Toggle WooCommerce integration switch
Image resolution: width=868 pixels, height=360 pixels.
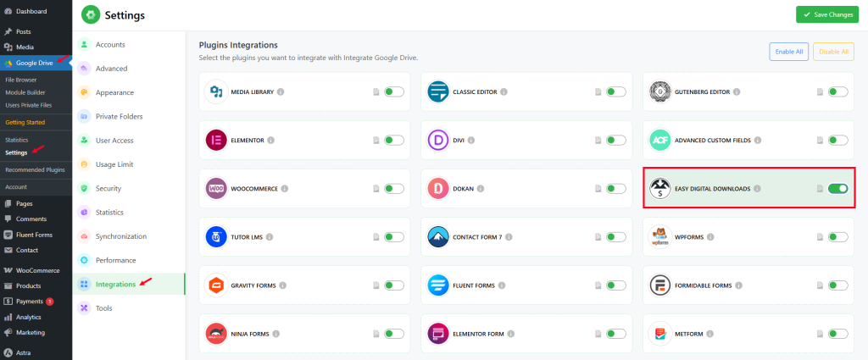[x=394, y=189]
